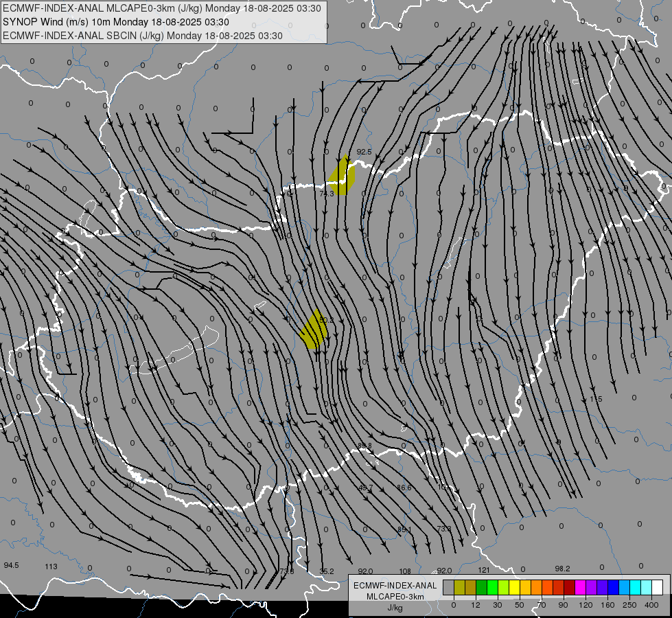Click the MLCAPE0-3km title line in header
This screenshot has width=672, height=618.
161,8
